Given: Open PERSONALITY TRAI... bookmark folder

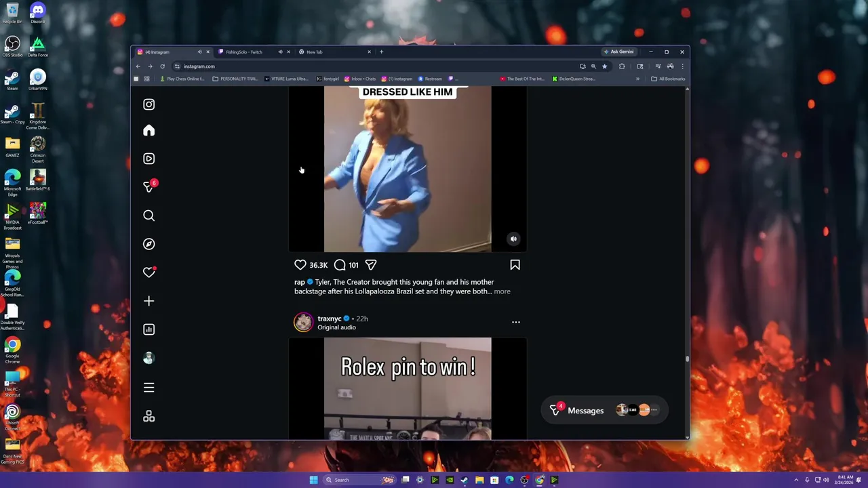Looking at the screenshot, I should click(x=235, y=79).
